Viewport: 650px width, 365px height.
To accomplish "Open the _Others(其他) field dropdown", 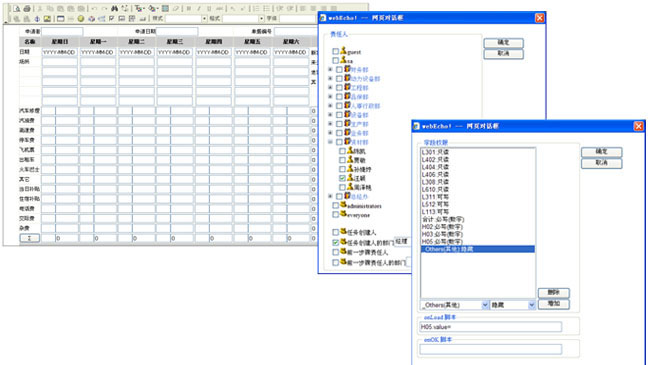I will coord(485,305).
